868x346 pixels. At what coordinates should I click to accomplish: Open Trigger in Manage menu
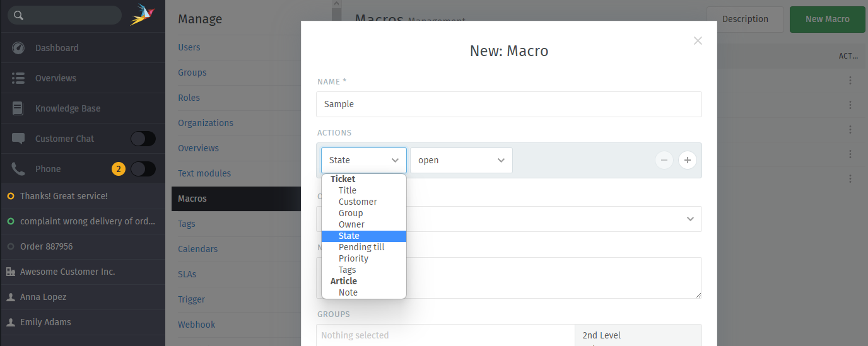coord(191,299)
